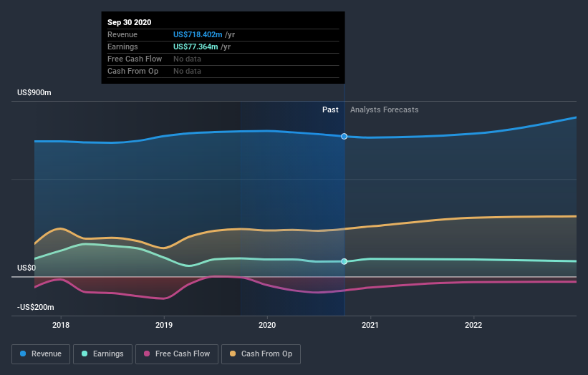This screenshot has height=375, width=588.
Task: Click the Sep 30 2020 tooltip date
Action: [130, 22]
